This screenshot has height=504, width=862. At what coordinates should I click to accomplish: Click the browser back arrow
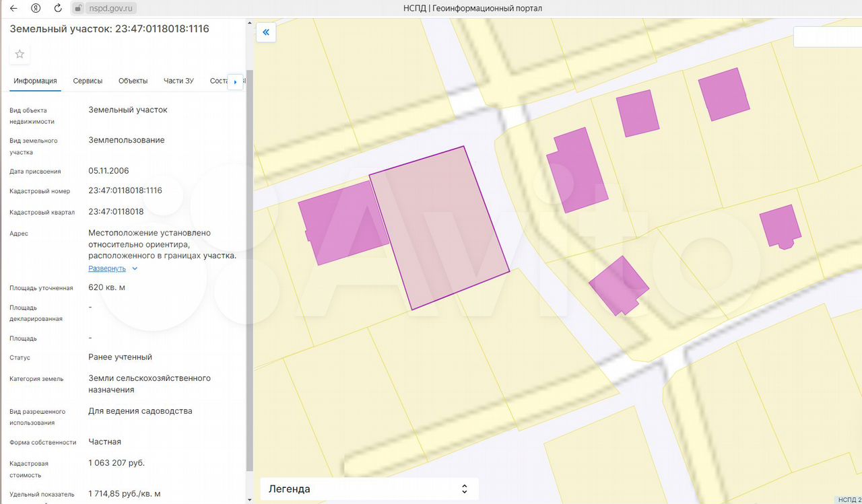coord(13,8)
